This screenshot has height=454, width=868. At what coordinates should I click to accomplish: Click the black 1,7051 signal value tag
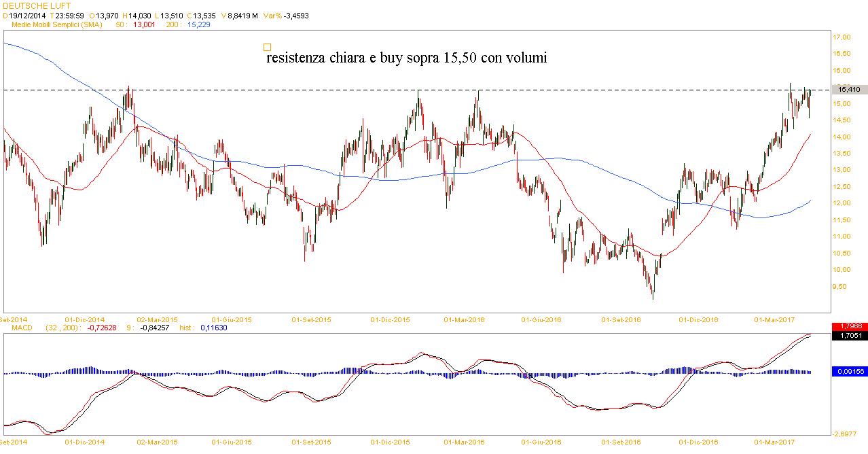pos(849,335)
